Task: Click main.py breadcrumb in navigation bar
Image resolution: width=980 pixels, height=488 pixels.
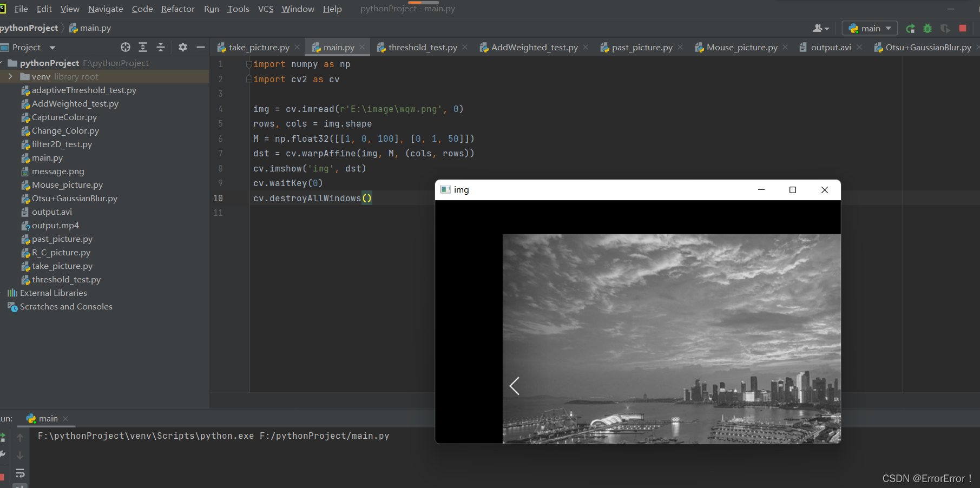Action: tap(90, 28)
